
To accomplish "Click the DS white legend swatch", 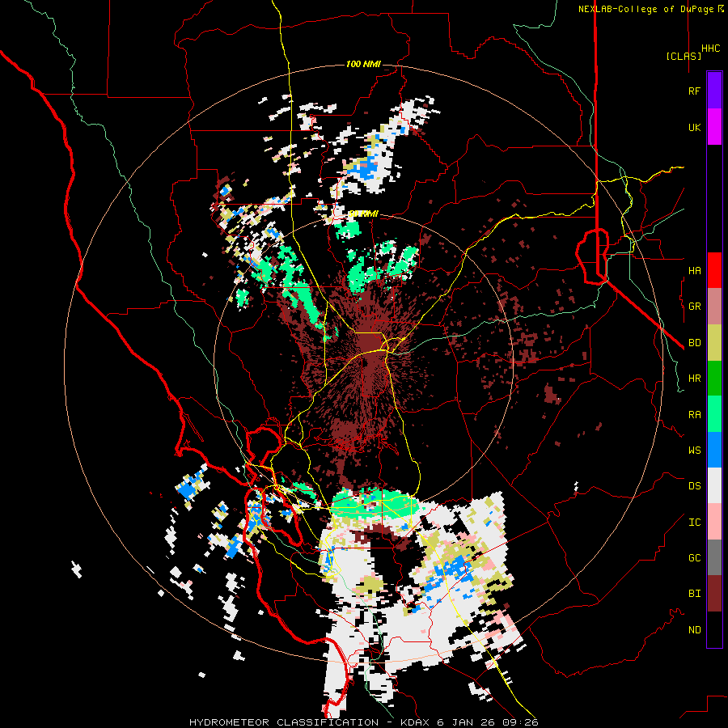I will [714, 486].
